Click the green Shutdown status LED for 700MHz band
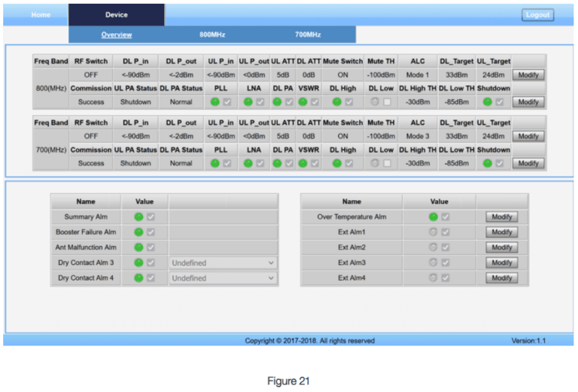 tap(487, 163)
